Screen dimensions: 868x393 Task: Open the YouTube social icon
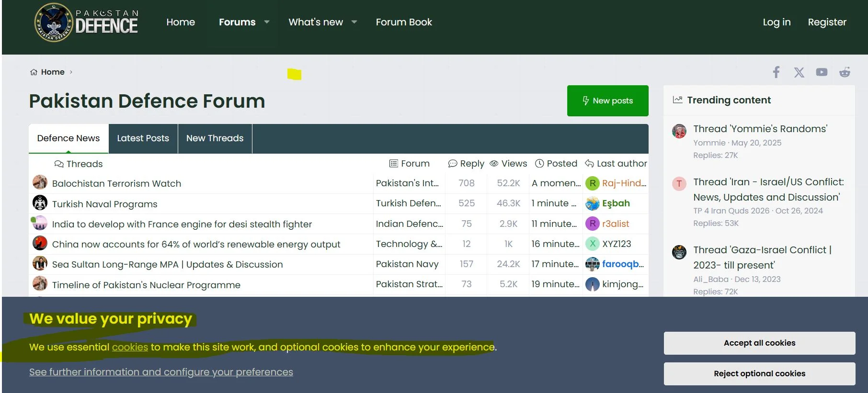[822, 72]
